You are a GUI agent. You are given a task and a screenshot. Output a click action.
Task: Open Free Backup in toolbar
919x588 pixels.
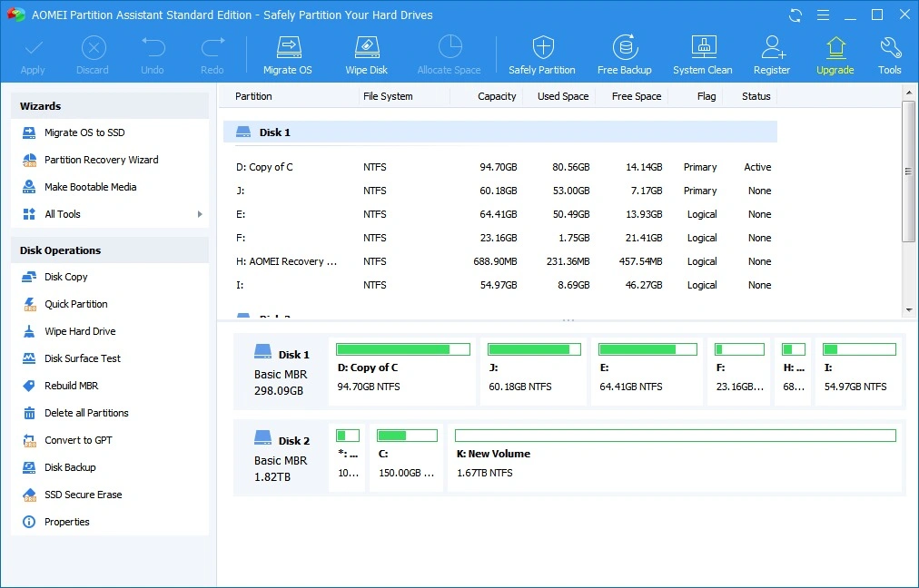point(625,55)
